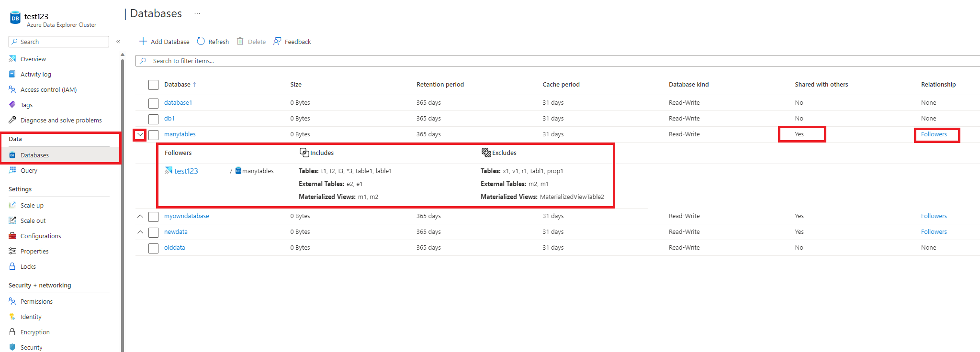
Task: Click the Feedback person icon
Action: [x=277, y=41]
